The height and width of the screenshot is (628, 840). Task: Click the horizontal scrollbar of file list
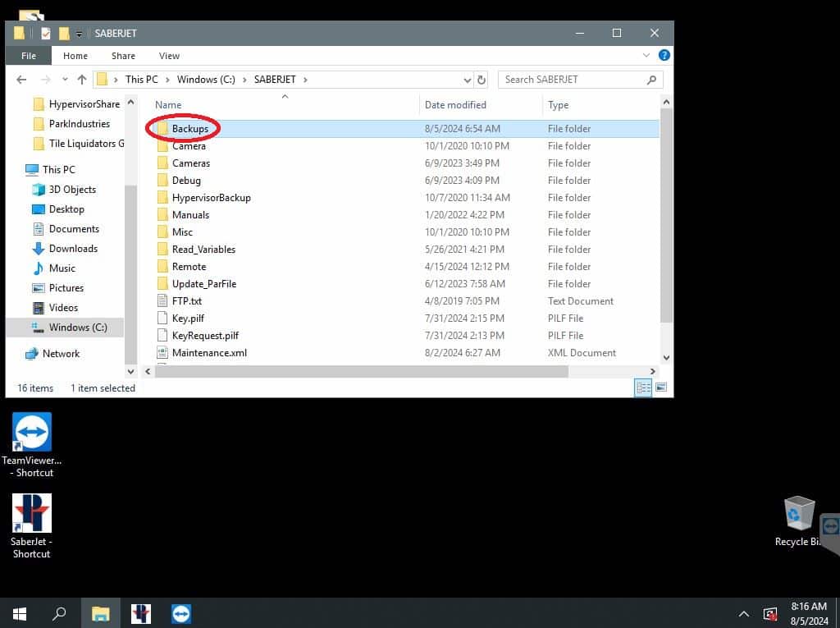pyautogui.click(x=362, y=371)
